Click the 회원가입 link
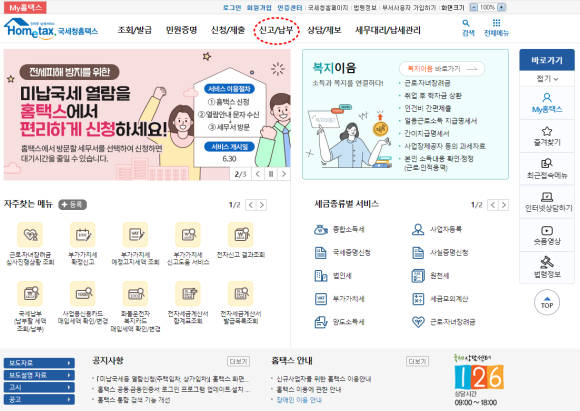580x411 pixels. [259, 7]
